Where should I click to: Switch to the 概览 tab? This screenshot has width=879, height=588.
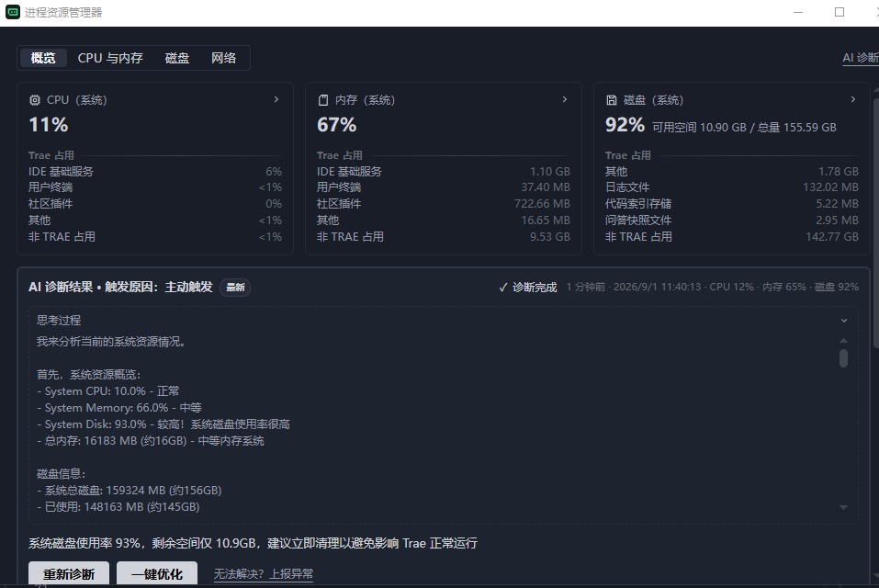click(43, 58)
